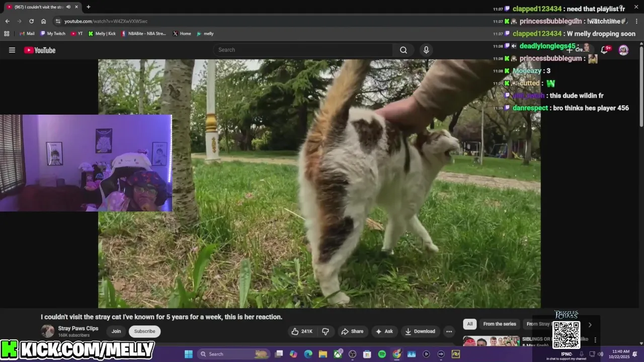The image size is (644, 362).
Task: Open the My Twitch bookmark
Action: coord(53,34)
